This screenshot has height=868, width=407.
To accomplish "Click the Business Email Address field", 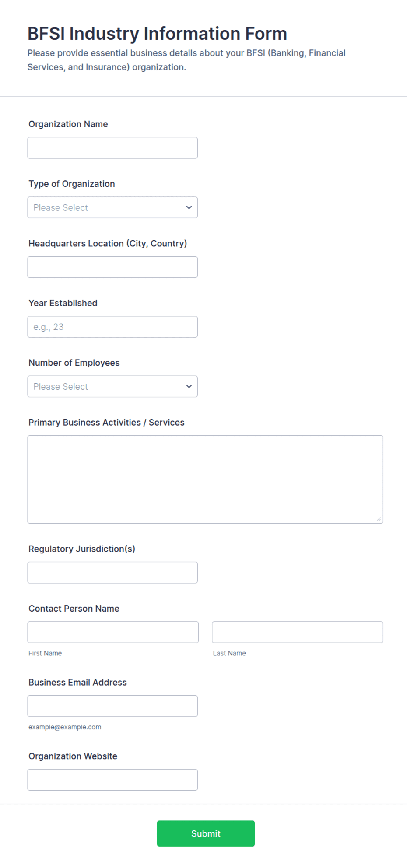I will pos(112,706).
